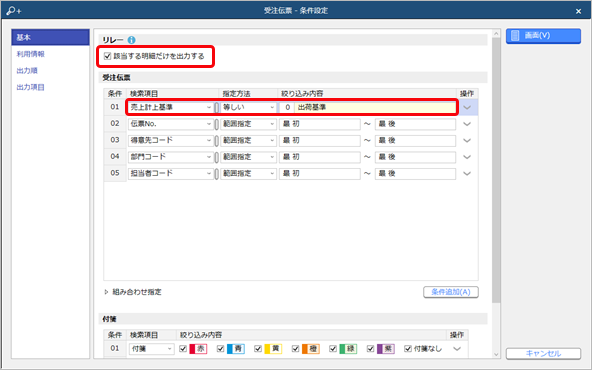The width and height of the screenshot is (592, 370).
Task: Open operation chevron for 付箋 row
Action: [x=457, y=348]
